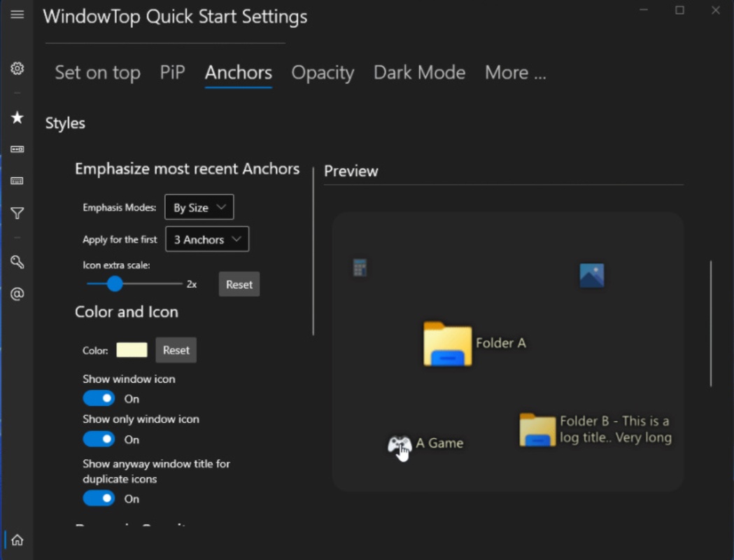
Task: Reset the anchor color
Action: tap(176, 350)
